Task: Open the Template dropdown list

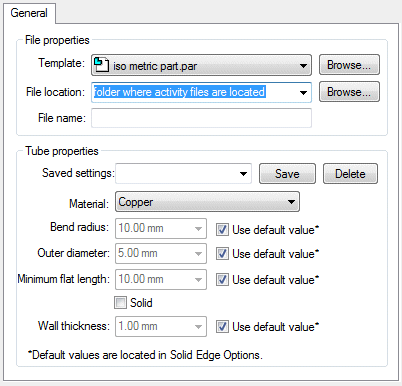Action: click(x=303, y=66)
